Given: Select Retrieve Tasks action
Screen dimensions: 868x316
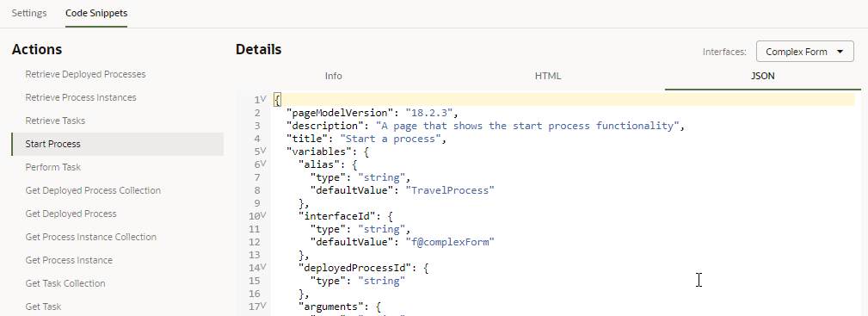Looking at the screenshot, I should (55, 121).
